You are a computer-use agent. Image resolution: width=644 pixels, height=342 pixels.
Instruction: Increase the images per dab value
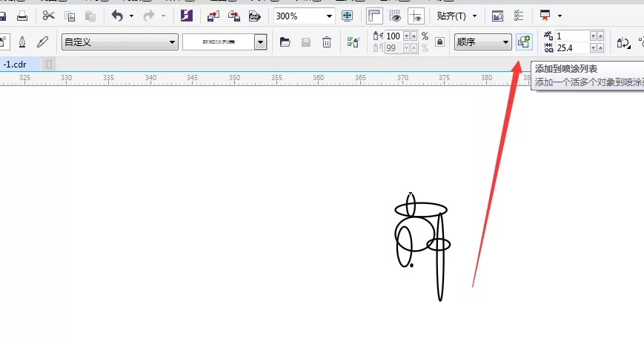click(601, 36)
